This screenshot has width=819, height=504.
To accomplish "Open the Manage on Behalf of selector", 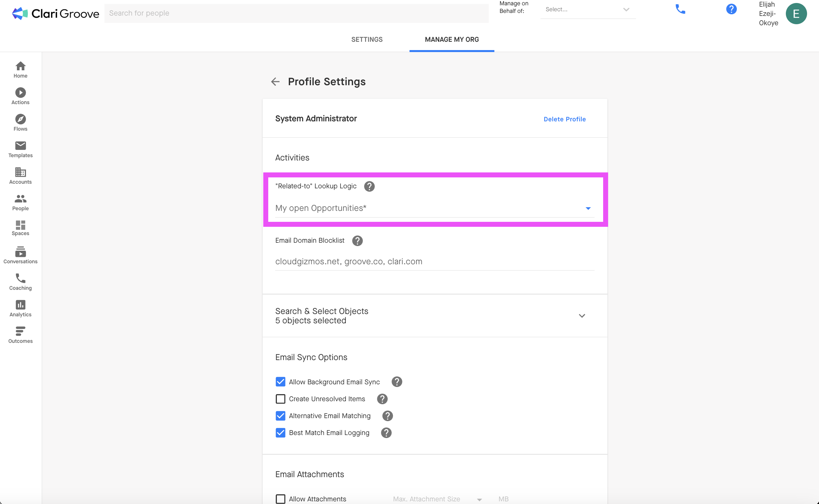I will click(x=588, y=10).
